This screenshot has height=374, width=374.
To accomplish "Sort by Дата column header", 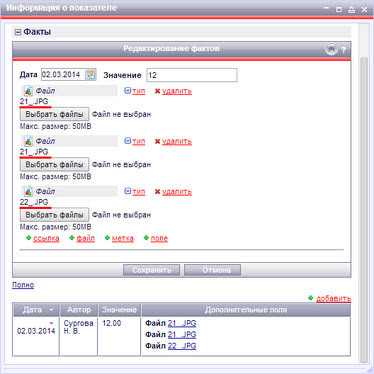I will (36, 310).
